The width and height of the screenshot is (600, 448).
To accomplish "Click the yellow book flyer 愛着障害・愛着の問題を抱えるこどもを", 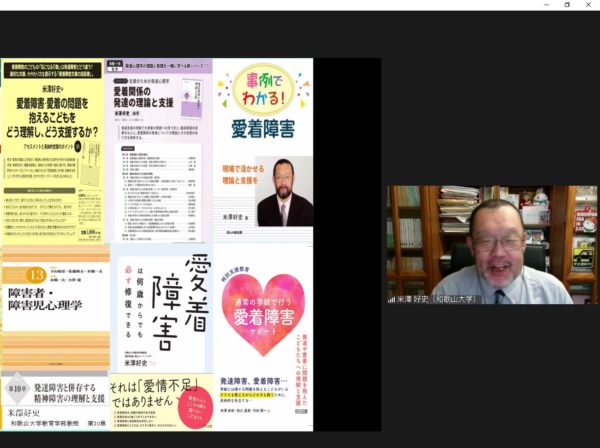I will pyautogui.click(x=52, y=150).
